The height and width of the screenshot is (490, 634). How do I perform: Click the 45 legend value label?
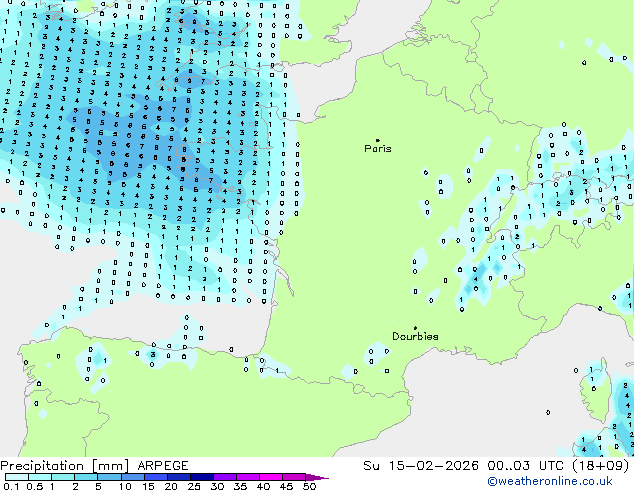(286, 486)
